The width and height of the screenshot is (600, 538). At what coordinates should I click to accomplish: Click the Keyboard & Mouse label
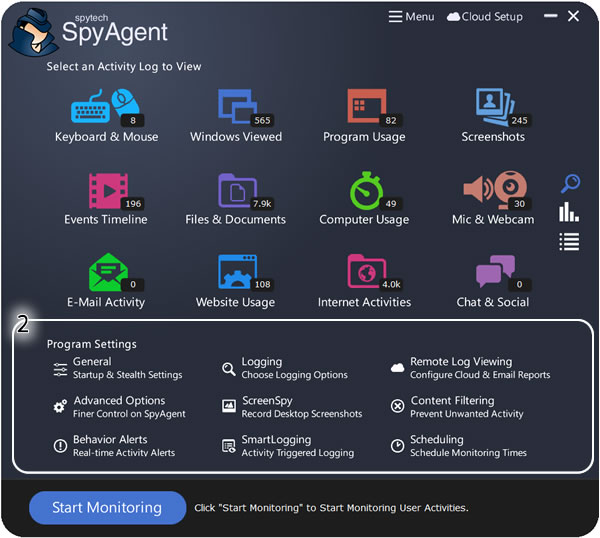[x=106, y=137]
